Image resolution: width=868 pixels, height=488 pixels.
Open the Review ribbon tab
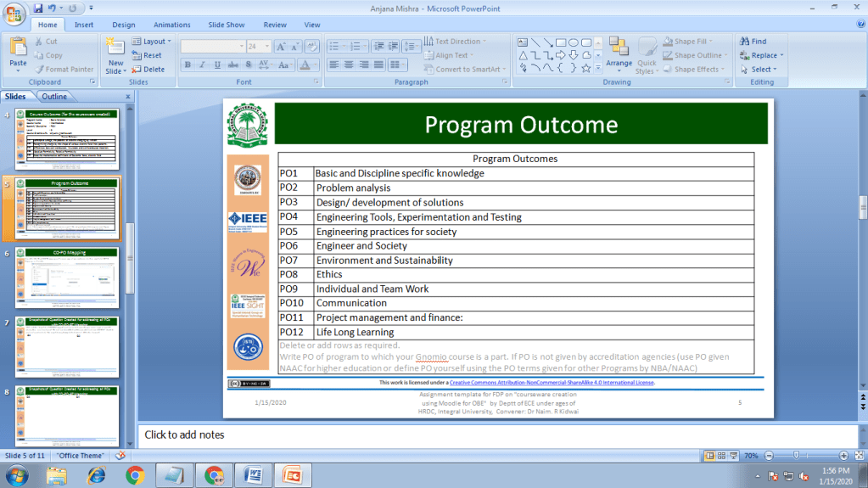[x=275, y=25]
